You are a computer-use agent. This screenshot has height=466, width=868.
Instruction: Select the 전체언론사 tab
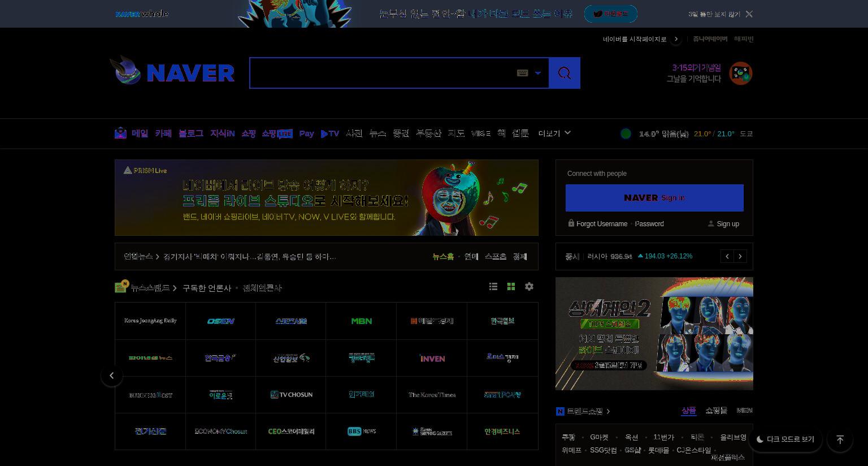pyautogui.click(x=262, y=288)
